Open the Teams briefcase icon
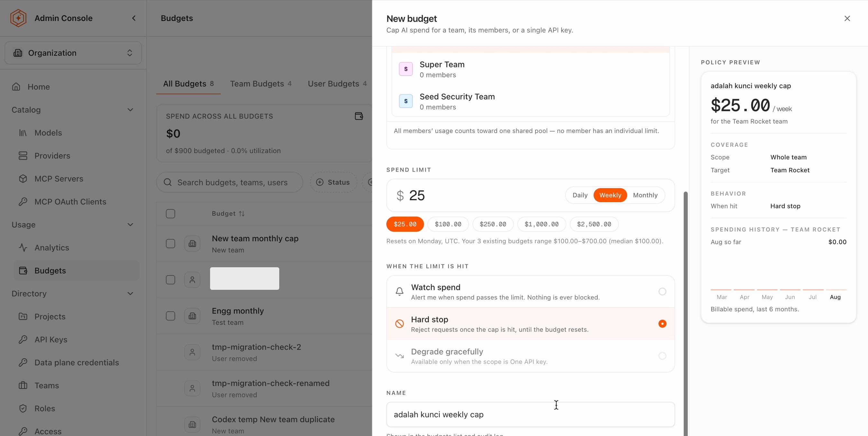Image resolution: width=868 pixels, height=436 pixels. (23, 385)
